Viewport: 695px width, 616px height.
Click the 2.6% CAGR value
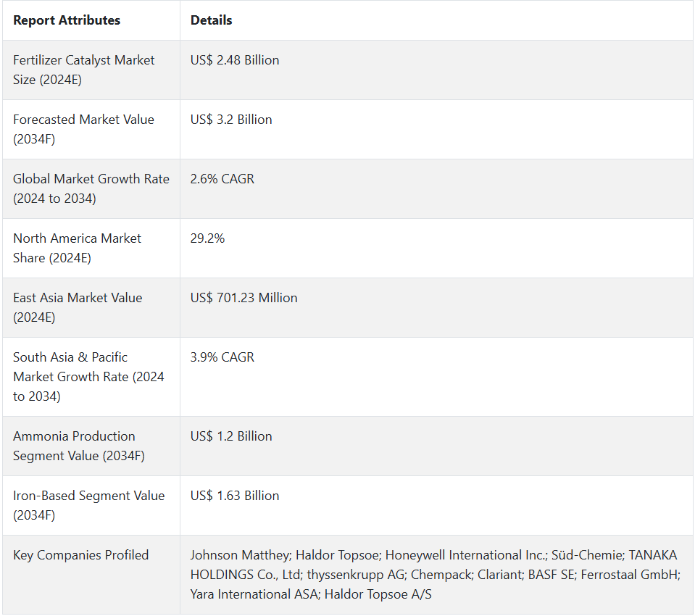tap(222, 179)
